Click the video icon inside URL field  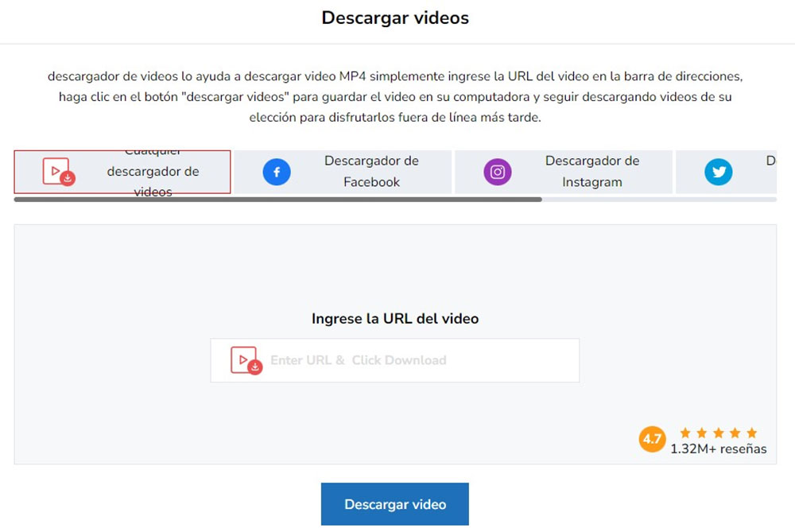point(246,360)
